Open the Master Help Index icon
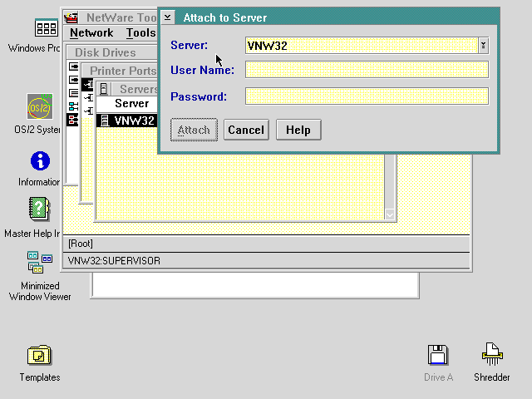This screenshot has width=532, height=399. 39,209
